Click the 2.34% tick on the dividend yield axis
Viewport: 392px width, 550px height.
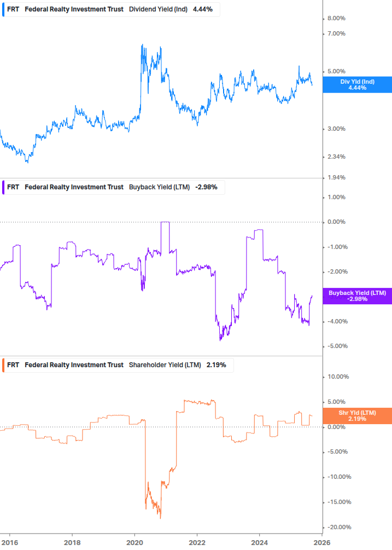click(x=336, y=157)
